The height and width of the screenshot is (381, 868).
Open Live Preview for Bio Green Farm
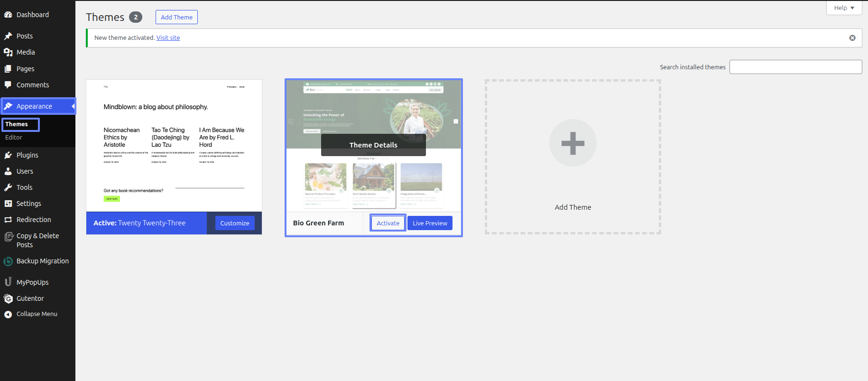[430, 223]
